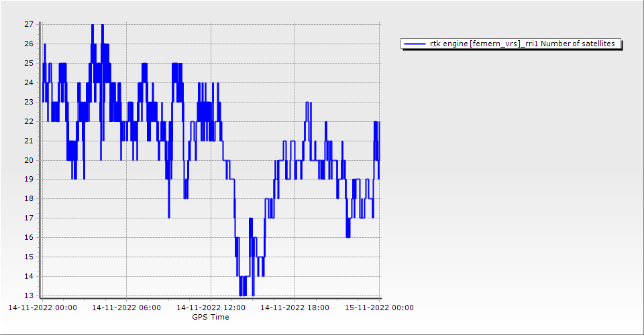The height and width of the screenshot is (335, 644).
Task: Click the y-axis tick label 25
Action: 29,63
